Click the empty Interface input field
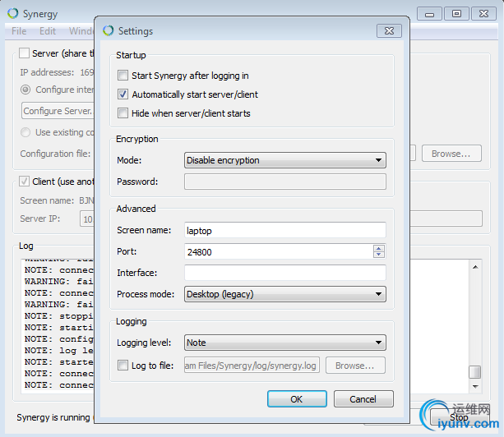This screenshot has width=504, height=437. tap(285, 273)
